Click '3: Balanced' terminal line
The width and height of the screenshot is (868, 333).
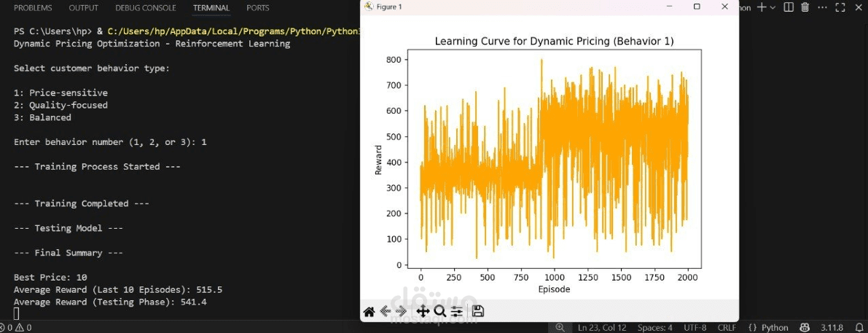(42, 117)
